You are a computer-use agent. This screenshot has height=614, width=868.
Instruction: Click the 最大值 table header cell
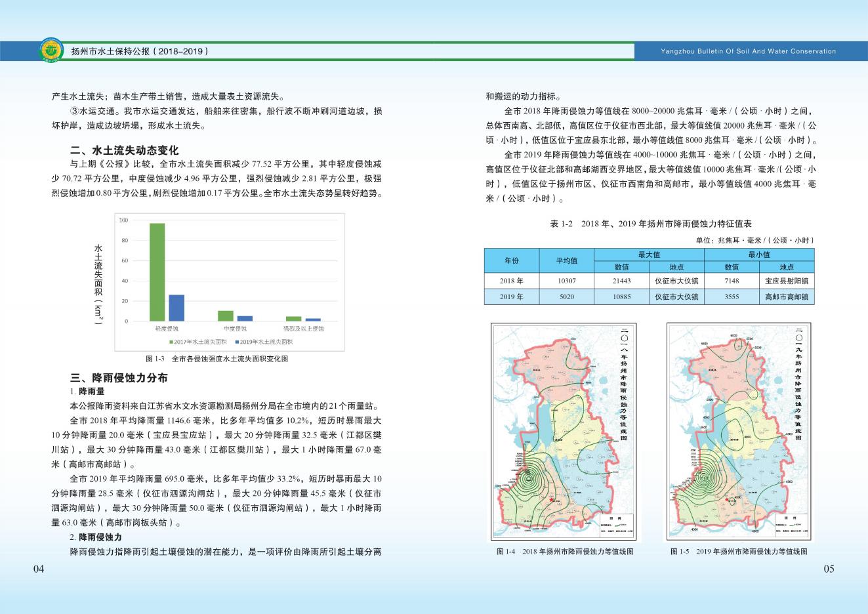[649, 255]
